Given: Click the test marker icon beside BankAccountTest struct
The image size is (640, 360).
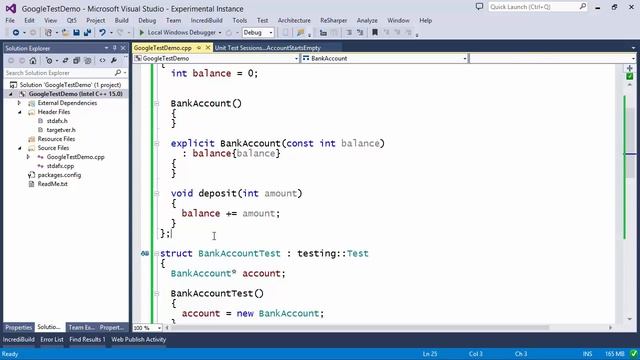Looking at the screenshot, I should [144, 253].
